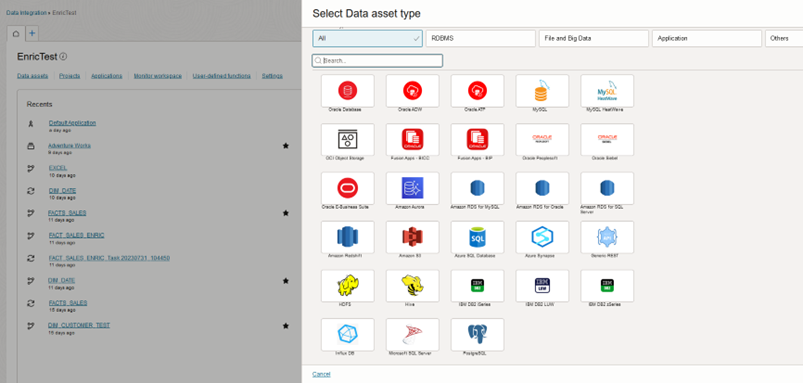Pick the Oracle ATP data asset
803x383 pixels.
pos(477,91)
